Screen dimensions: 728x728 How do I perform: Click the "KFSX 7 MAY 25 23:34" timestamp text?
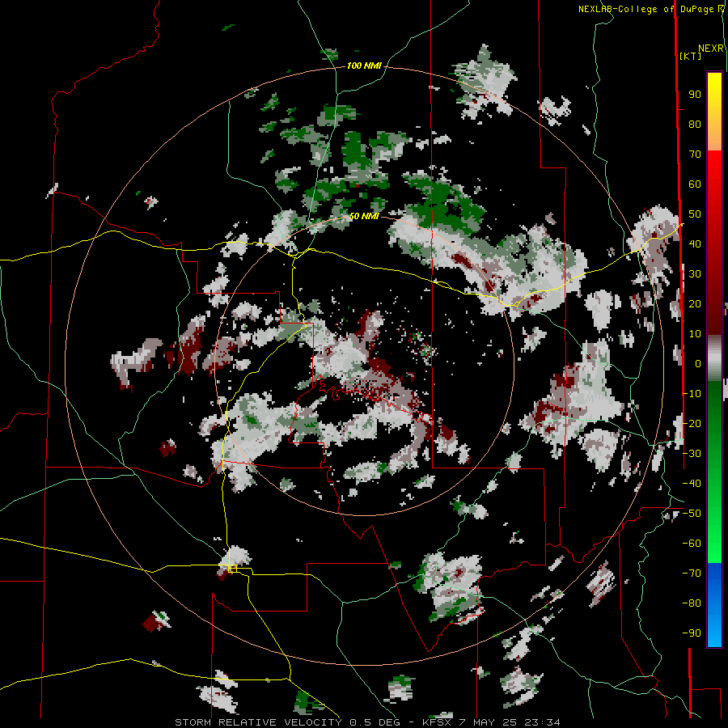point(491,722)
